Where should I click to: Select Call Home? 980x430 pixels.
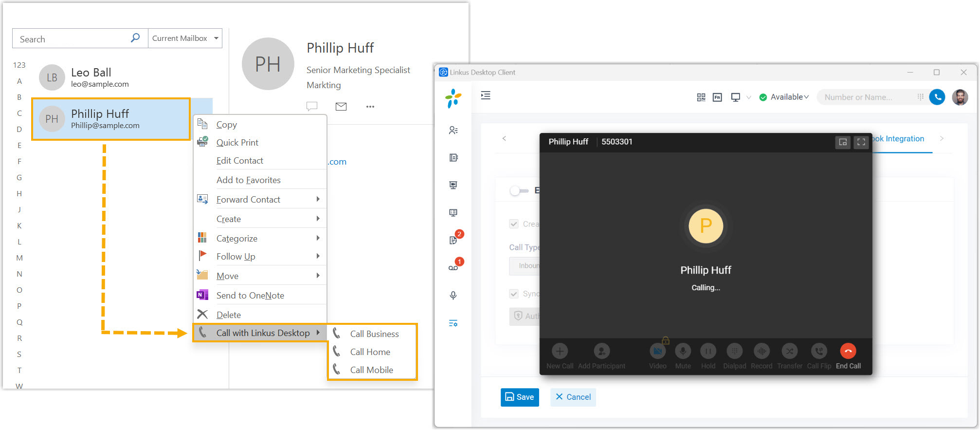point(373,352)
